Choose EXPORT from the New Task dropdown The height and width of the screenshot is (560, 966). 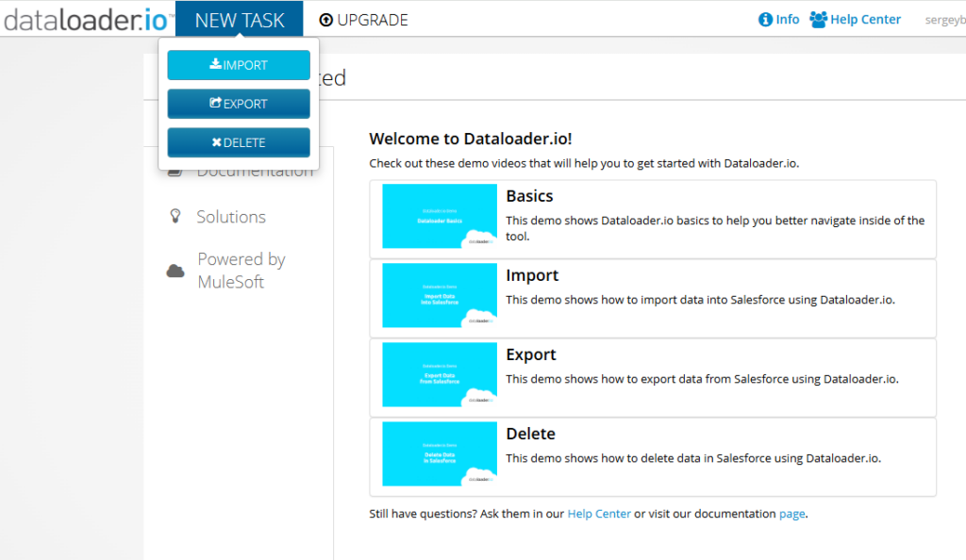239,104
